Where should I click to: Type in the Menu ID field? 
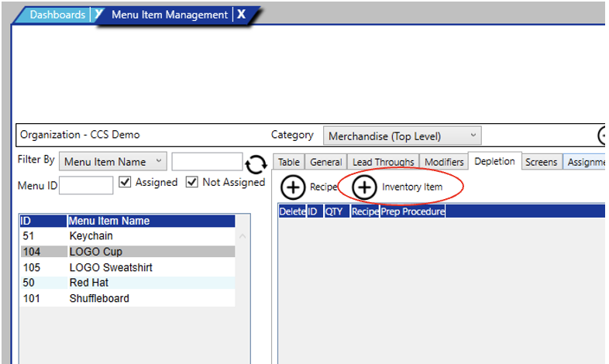[86, 185]
